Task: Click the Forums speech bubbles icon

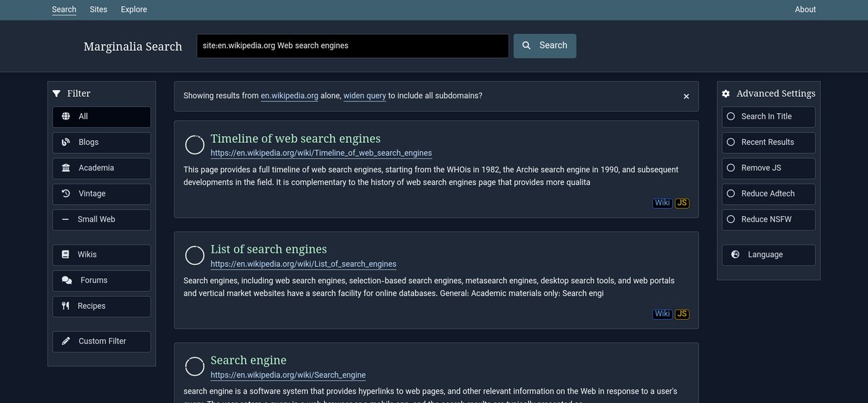Action: 66,280
